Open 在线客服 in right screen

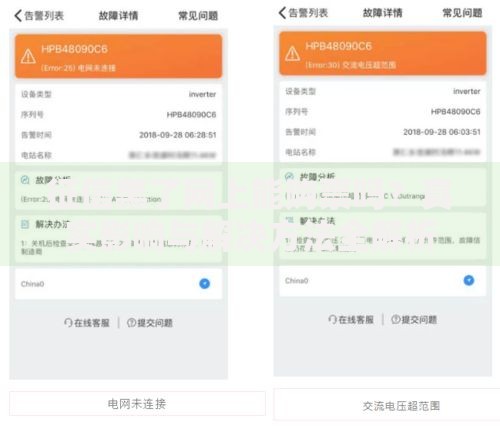351,320
